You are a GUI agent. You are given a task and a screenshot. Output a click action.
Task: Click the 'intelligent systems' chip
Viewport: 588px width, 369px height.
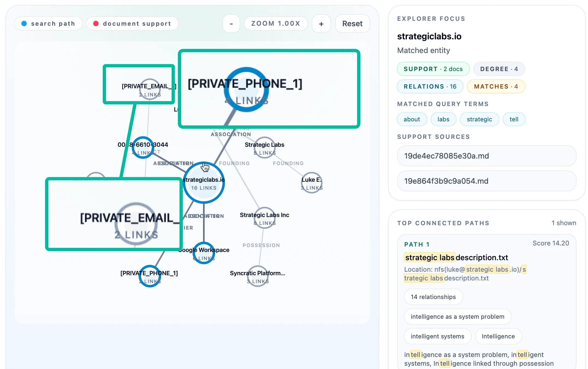click(x=437, y=336)
